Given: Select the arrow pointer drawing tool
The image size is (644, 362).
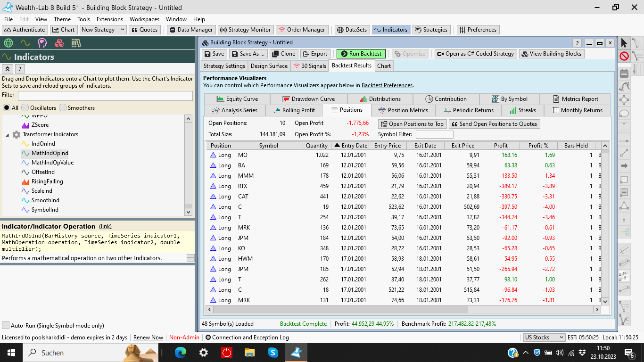Looking at the screenshot, I should tap(624, 43).
